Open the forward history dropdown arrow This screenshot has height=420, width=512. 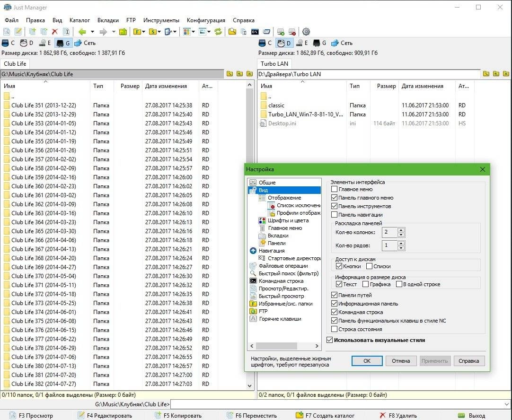(x=113, y=32)
